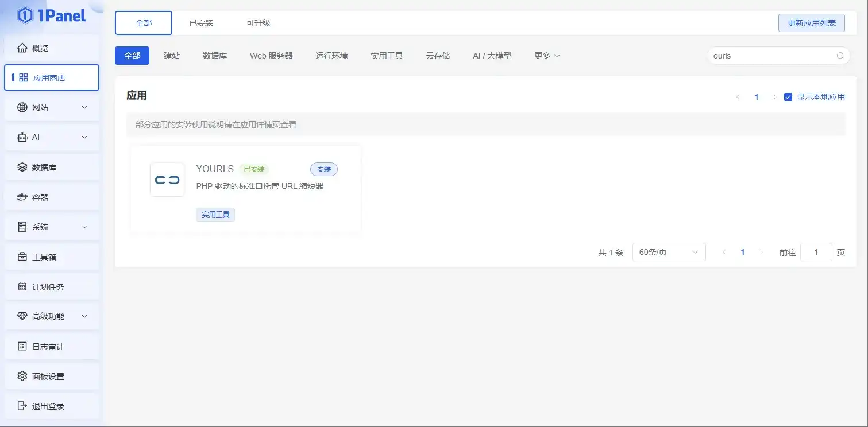Select the Web 服务器 category filter
The height and width of the screenshot is (427, 868).
pos(271,56)
